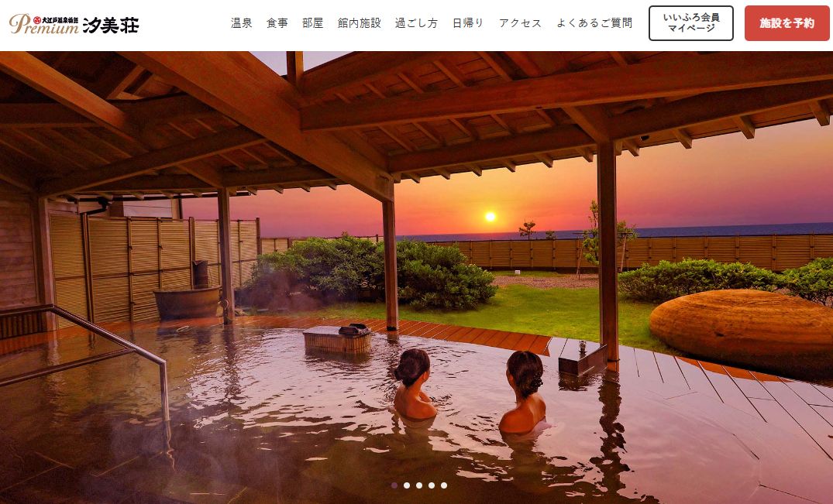Go to the 部屋 page
833x504 pixels.
(312, 23)
